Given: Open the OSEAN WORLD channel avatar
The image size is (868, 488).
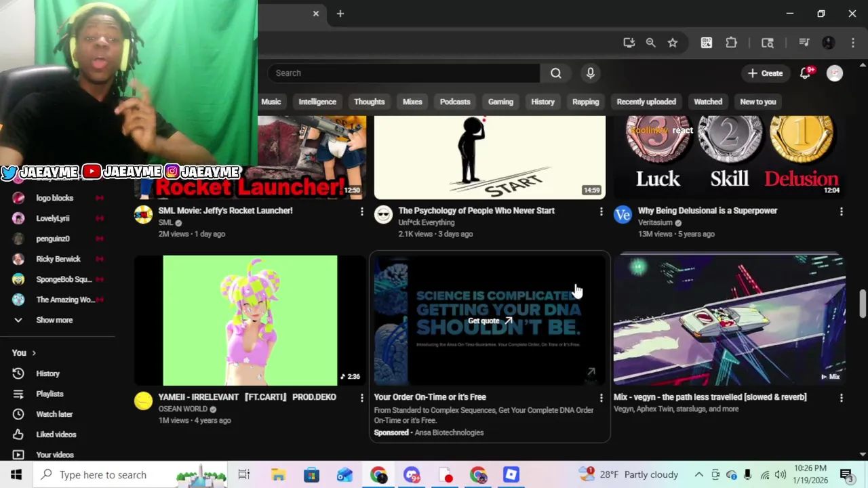Looking at the screenshot, I should (x=143, y=401).
